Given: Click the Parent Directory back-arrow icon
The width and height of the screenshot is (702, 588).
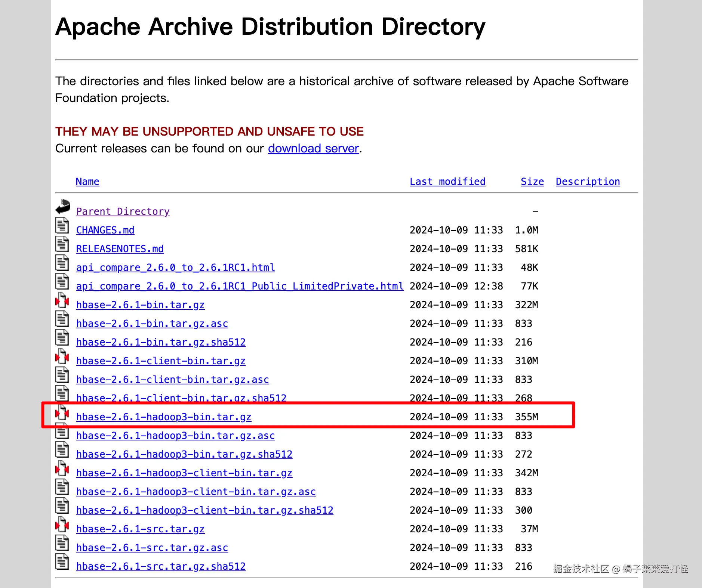Looking at the screenshot, I should [63, 206].
